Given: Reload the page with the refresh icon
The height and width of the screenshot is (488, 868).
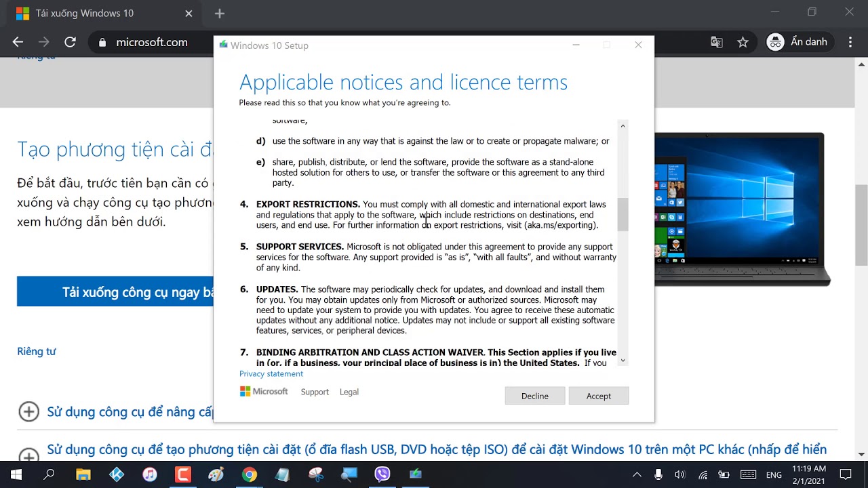Looking at the screenshot, I should click(x=70, y=42).
